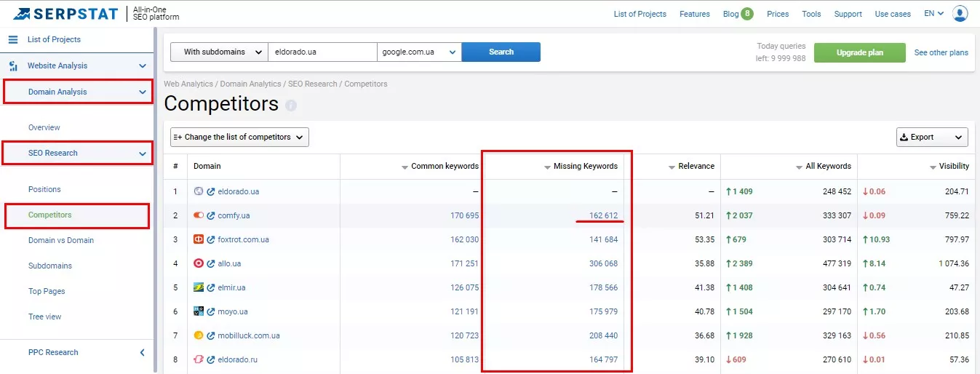Open the external link icon for eldorado.ua
The width and height of the screenshot is (980, 374).
[211, 191]
